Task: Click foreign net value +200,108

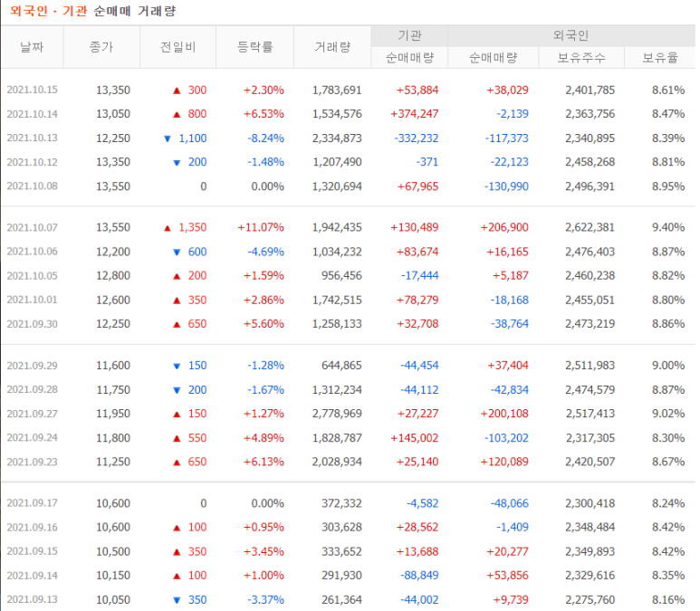Action: (504, 414)
